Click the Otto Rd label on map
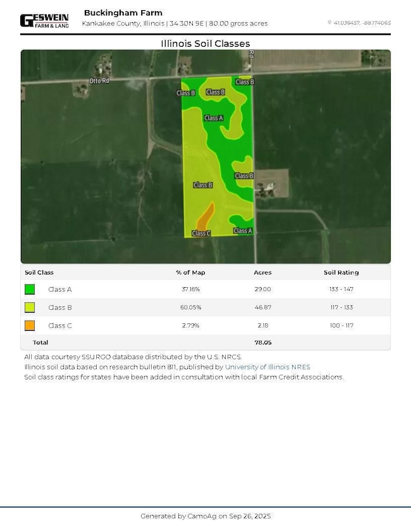Image resolution: width=411 pixels, height=532 pixels. [99, 81]
